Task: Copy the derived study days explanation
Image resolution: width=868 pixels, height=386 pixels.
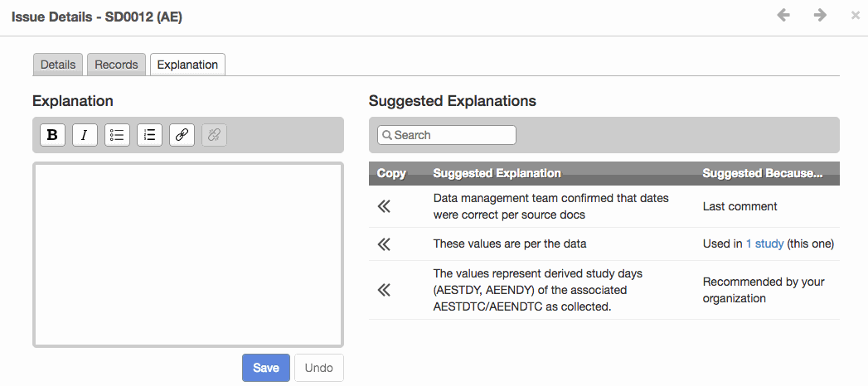Action: click(384, 290)
